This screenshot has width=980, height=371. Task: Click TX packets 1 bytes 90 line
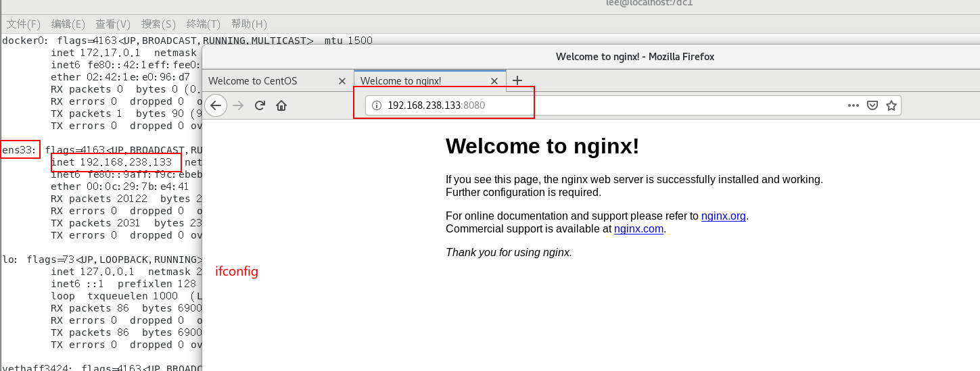pyautogui.click(x=126, y=114)
